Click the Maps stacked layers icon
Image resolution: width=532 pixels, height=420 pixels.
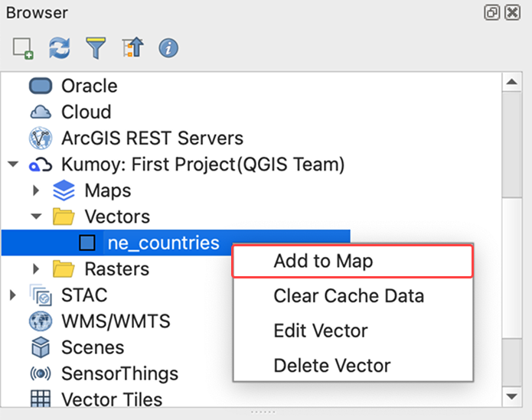coord(64,190)
